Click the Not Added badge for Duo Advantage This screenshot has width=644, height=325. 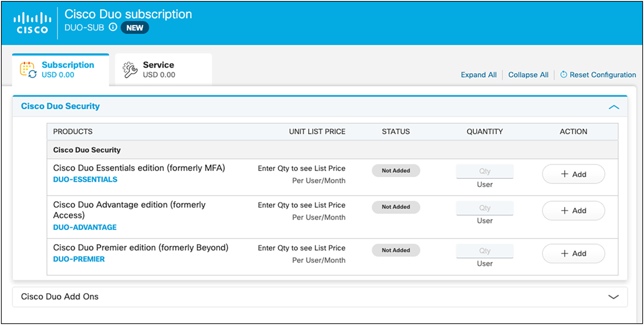[396, 207]
